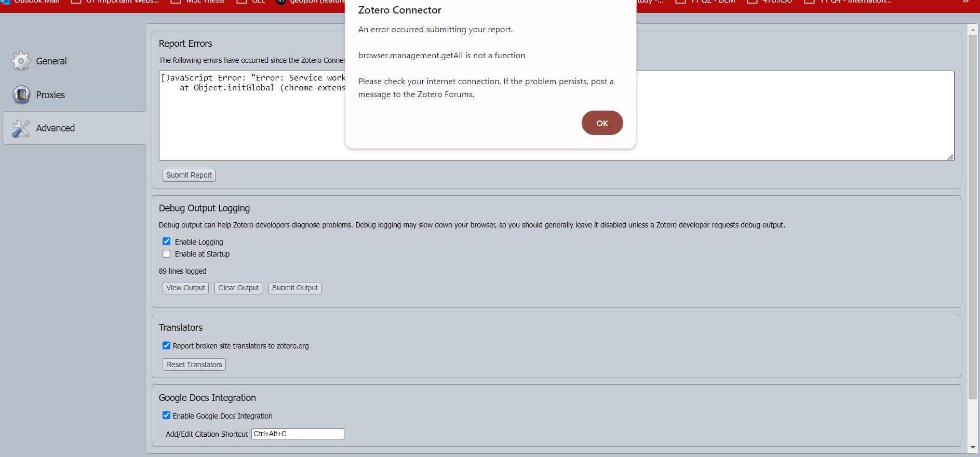The width and height of the screenshot is (980, 457).
Task: Click the scrollbar up arrow
Action: 973,30
